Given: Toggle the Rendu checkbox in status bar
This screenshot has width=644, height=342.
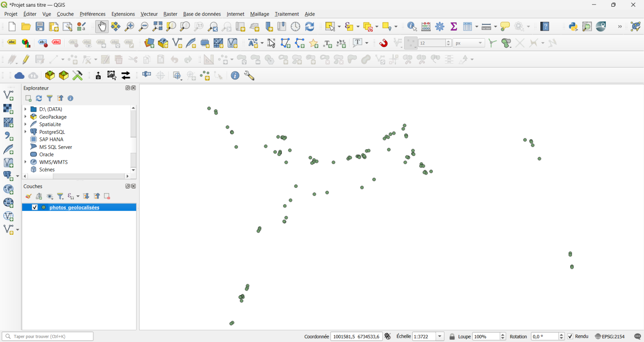Looking at the screenshot, I should (570, 336).
